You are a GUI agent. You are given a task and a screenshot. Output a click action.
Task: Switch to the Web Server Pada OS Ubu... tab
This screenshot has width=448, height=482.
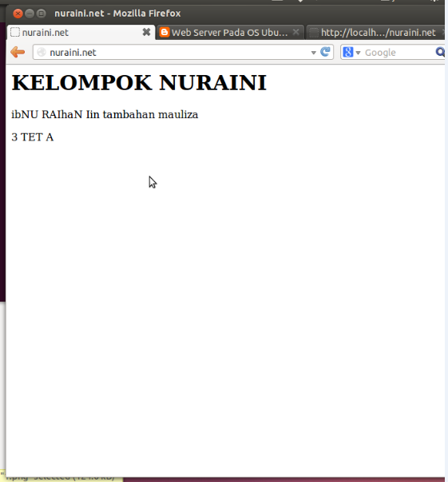pos(230,32)
